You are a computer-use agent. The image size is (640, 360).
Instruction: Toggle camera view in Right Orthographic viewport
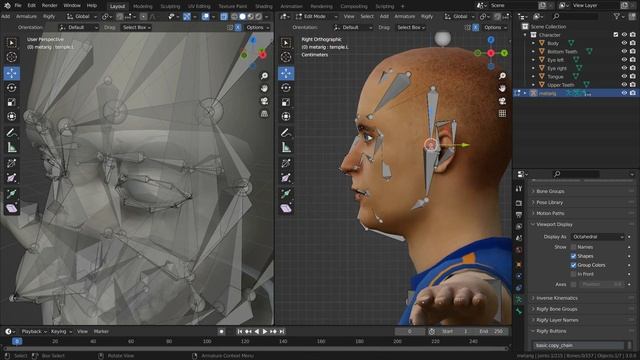pos(502,101)
